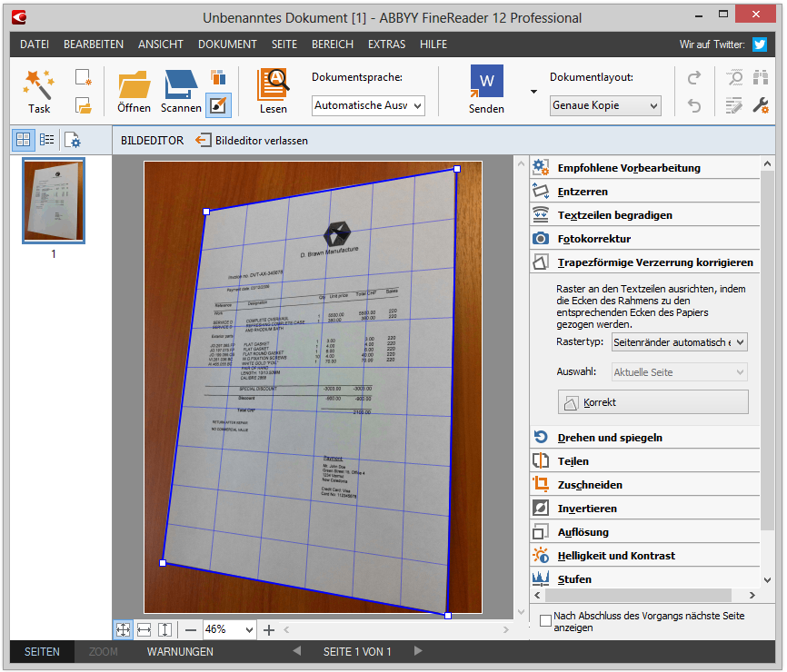Switch to detailed list view of pages
The height and width of the screenshot is (672, 787).
pyautogui.click(x=46, y=140)
